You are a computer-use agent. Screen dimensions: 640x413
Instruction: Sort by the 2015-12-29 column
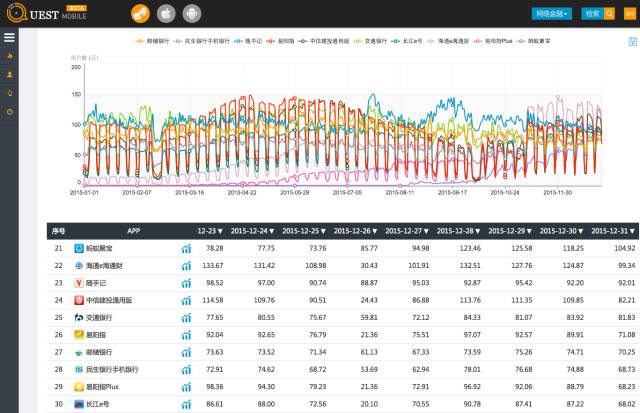(x=509, y=231)
